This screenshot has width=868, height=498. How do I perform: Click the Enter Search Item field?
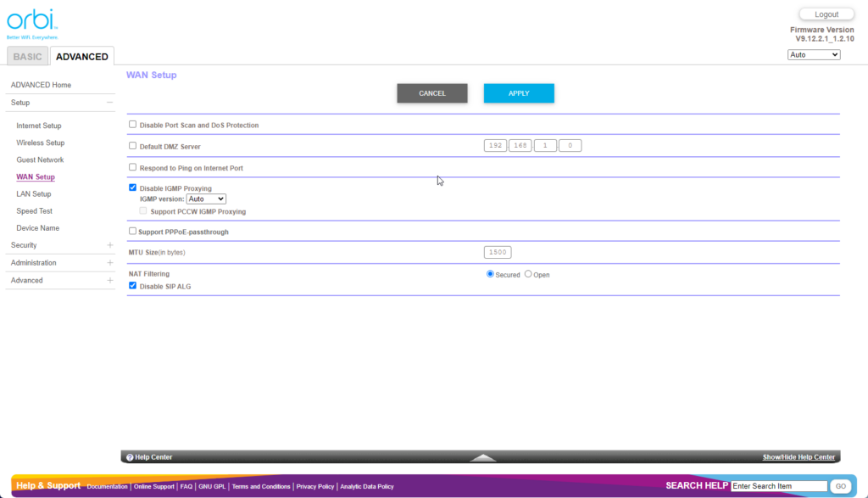click(779, 486)
